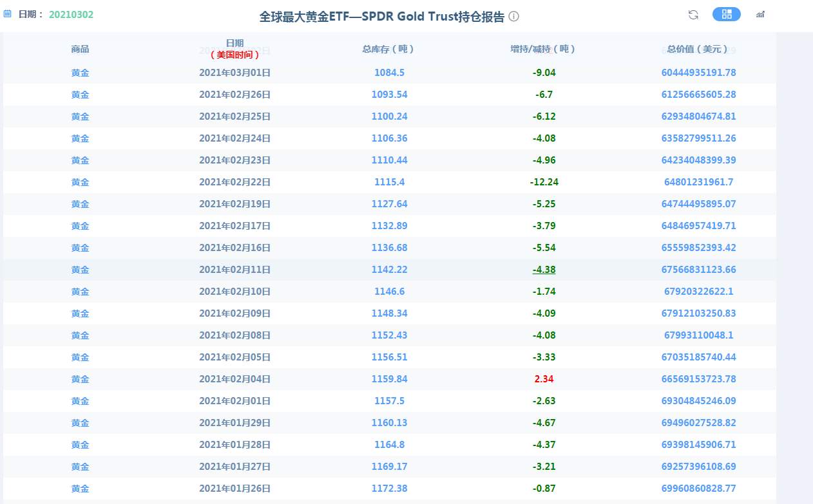Click inventory value 1115.4
813x504 pixels.
pyautogui.click(x=389, y=182)
